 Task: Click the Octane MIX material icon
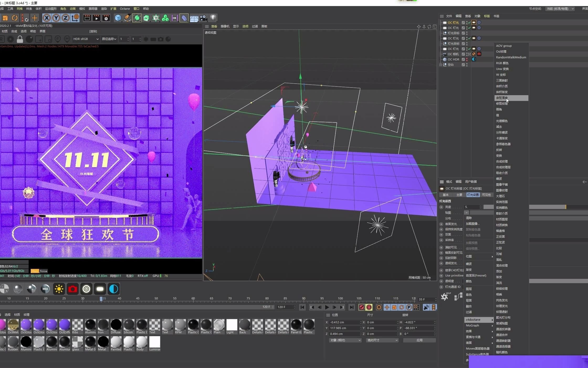tap(45, 289)
